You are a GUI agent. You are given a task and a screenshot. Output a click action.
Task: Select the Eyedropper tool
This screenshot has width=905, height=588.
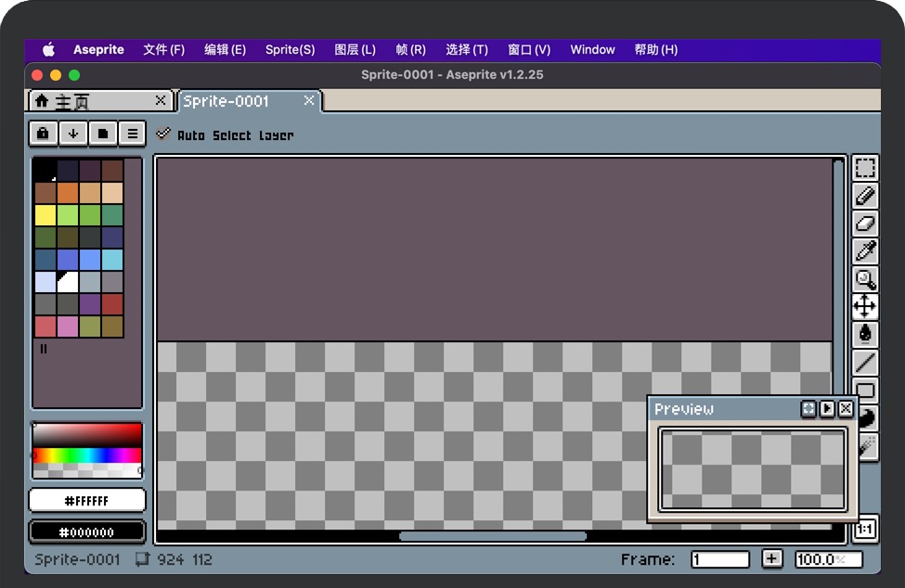[x=864, y=251]
